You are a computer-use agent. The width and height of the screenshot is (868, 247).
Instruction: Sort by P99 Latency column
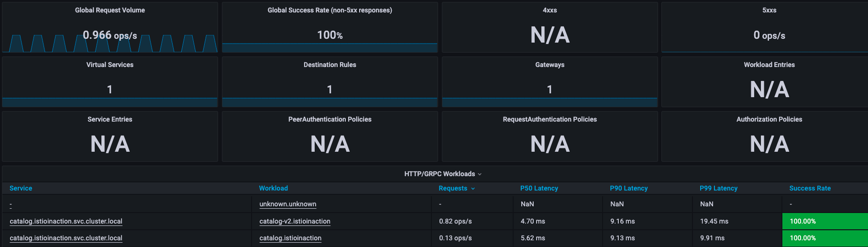coord(718,188)
